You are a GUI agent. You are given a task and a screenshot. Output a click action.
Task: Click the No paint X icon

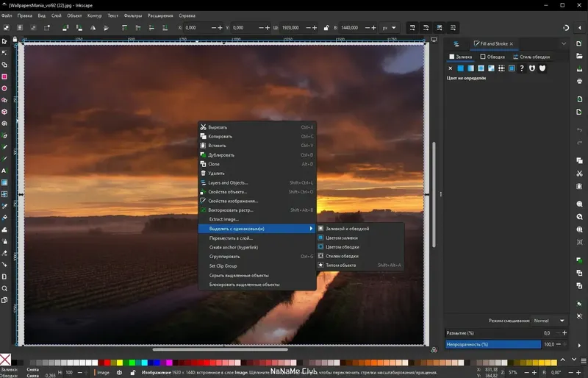pyautogui.click(x=450, y=68)
